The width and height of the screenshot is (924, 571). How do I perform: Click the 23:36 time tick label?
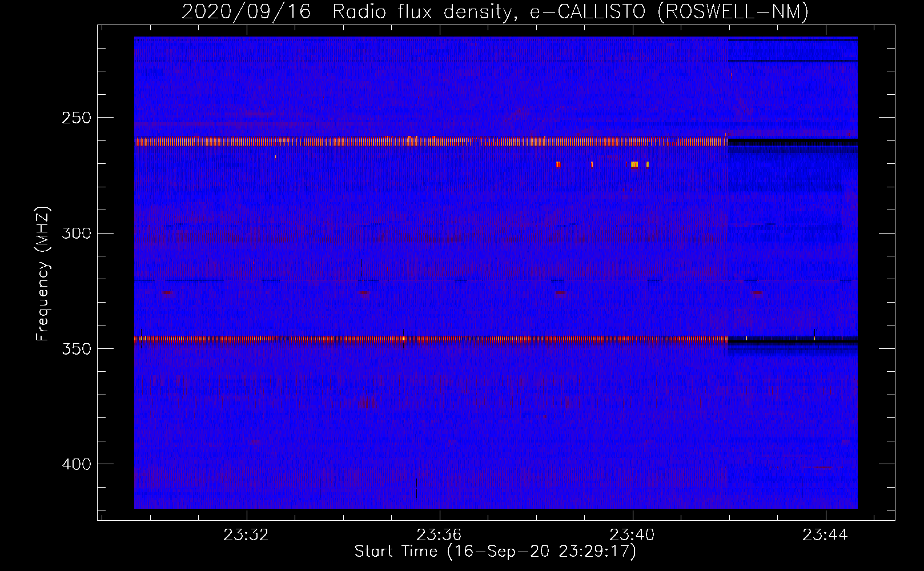pyautogui.click(x=439, y=535)
